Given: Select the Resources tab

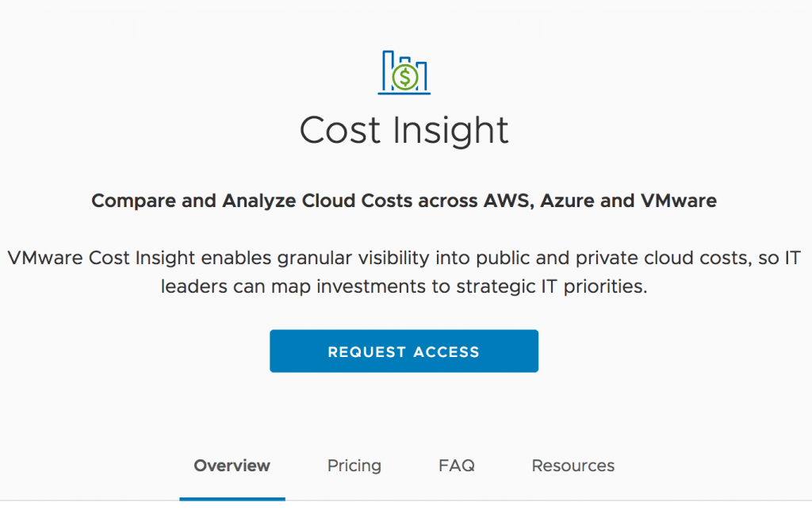Looking at the screenshot, I should [x=573, y=466].
